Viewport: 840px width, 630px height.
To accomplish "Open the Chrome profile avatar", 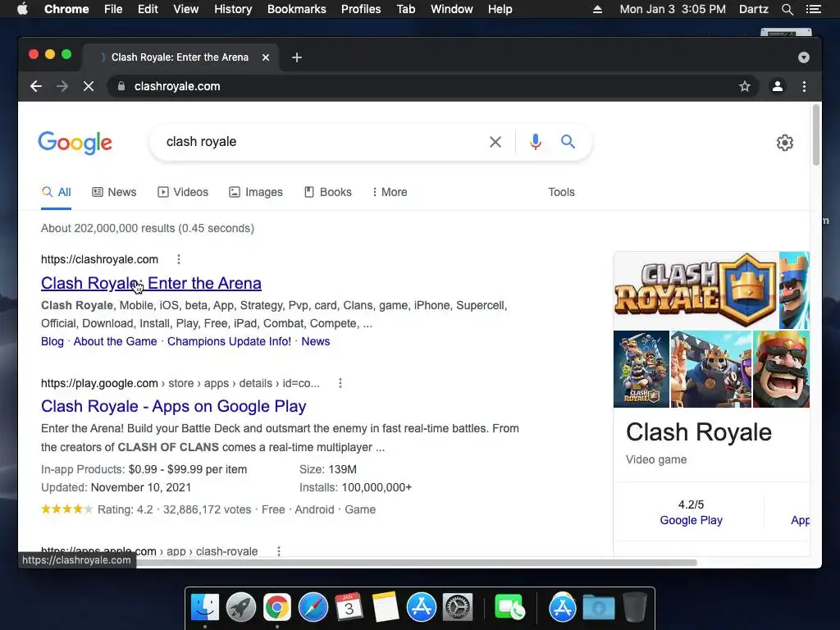I will click(778, 86).
